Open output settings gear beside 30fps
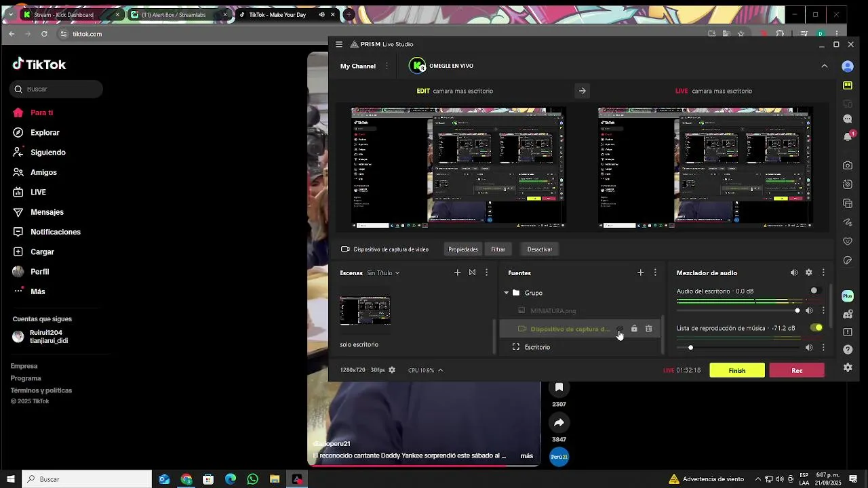The image size is (868, 488). (x=392, y=370)
